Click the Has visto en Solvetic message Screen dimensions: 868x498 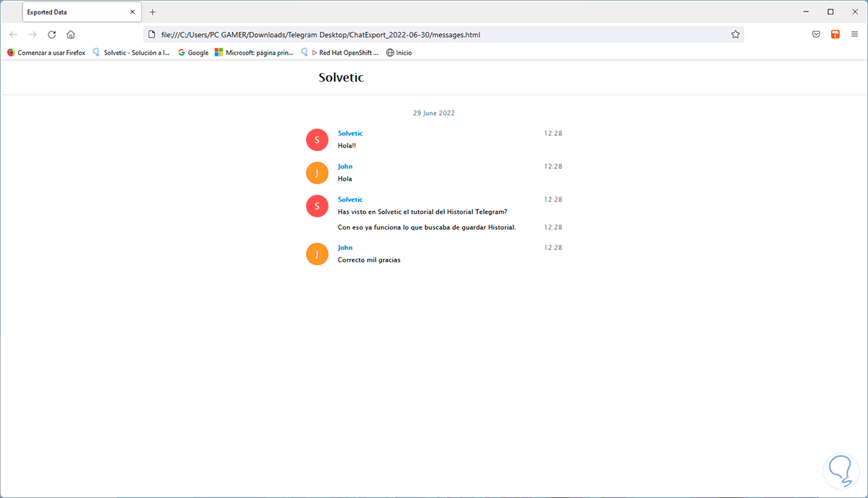[x=422, y=212]
